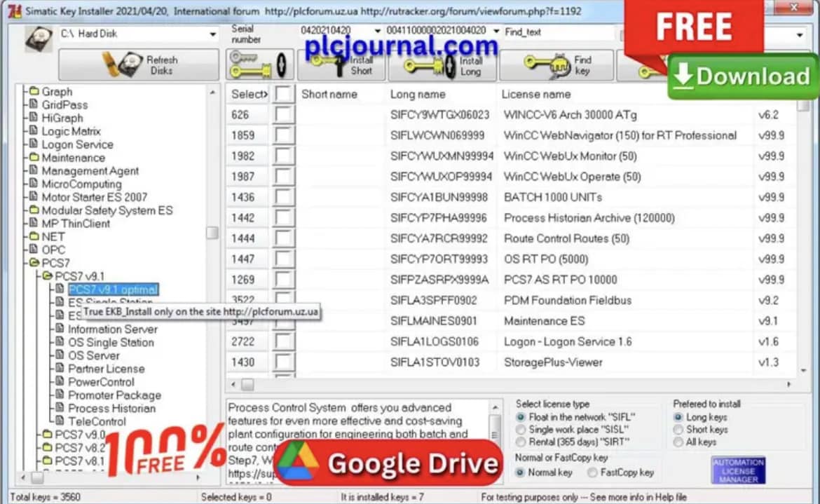This screenshot has height=504, width=820.
Task: Open Modular Safety System ES folder
Action: [107, 210]
